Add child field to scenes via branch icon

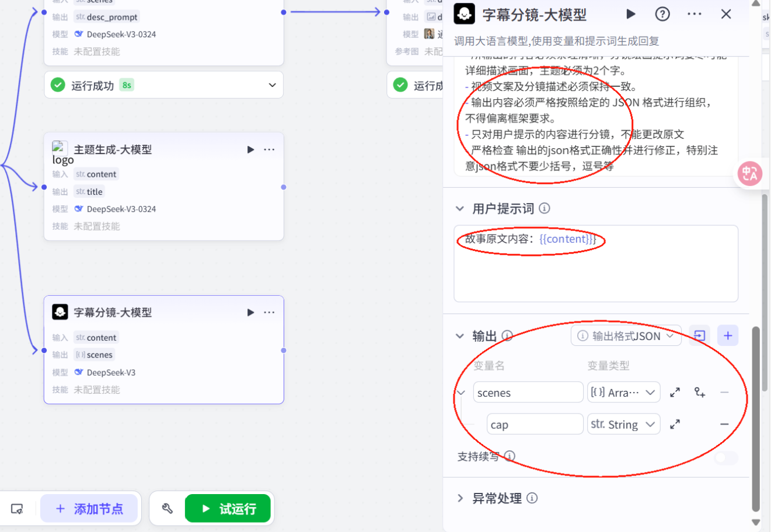(700, 392)
